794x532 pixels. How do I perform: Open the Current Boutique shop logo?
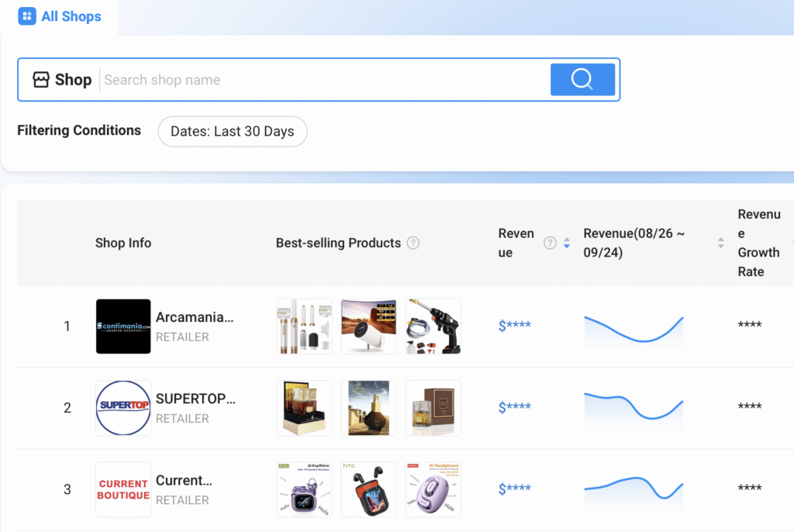123,489
